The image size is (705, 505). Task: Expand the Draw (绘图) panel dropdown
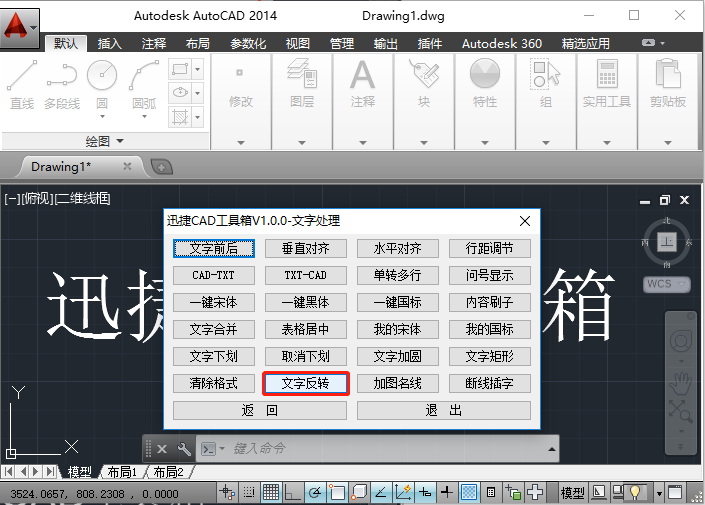click(104, 141)
